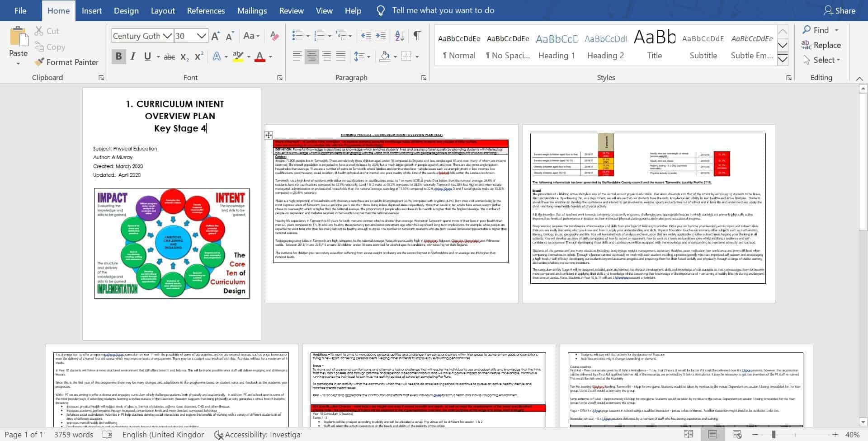Select center alignment
The width and height of the screenshot is (868, 441).
click(x=311, y=56)
